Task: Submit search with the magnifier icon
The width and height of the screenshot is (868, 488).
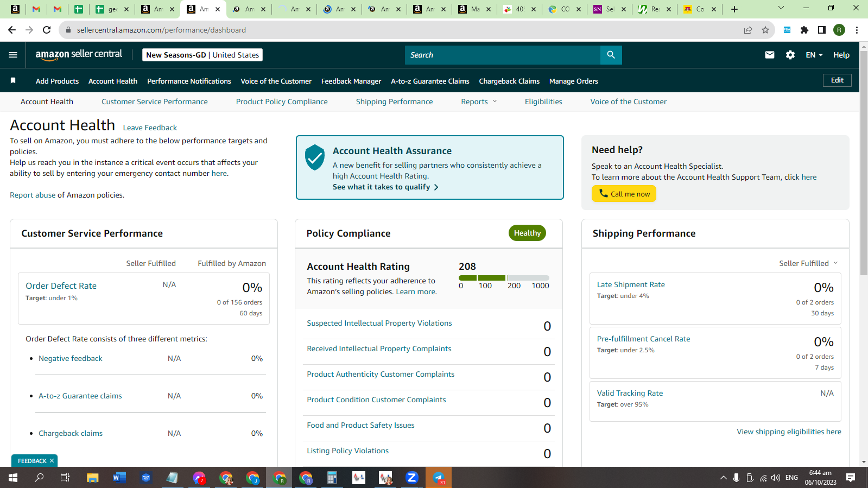Action: tap(611, 55)
